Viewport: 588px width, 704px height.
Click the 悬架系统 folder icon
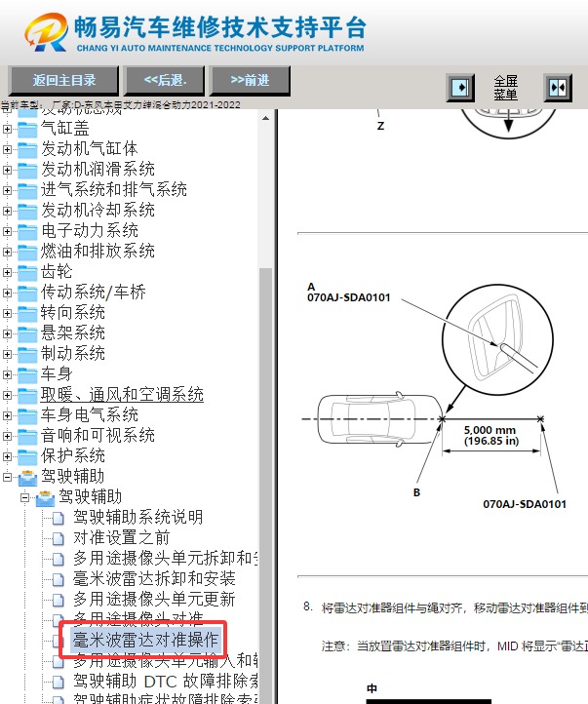tap(27, 334)
